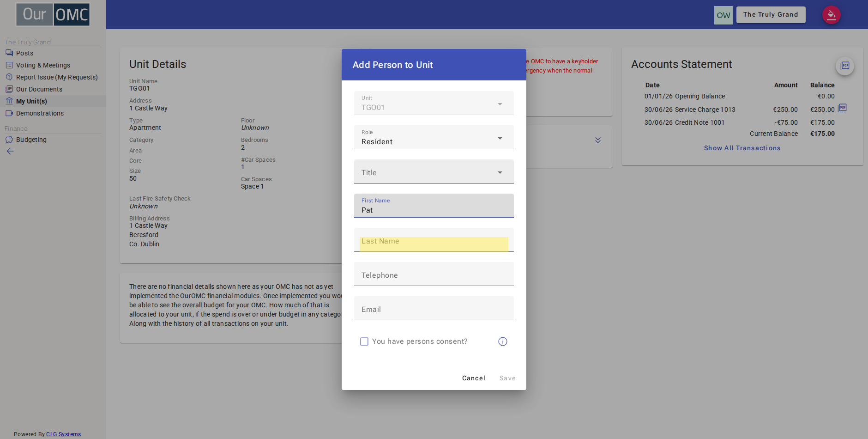Show info about persons consent

503,341
